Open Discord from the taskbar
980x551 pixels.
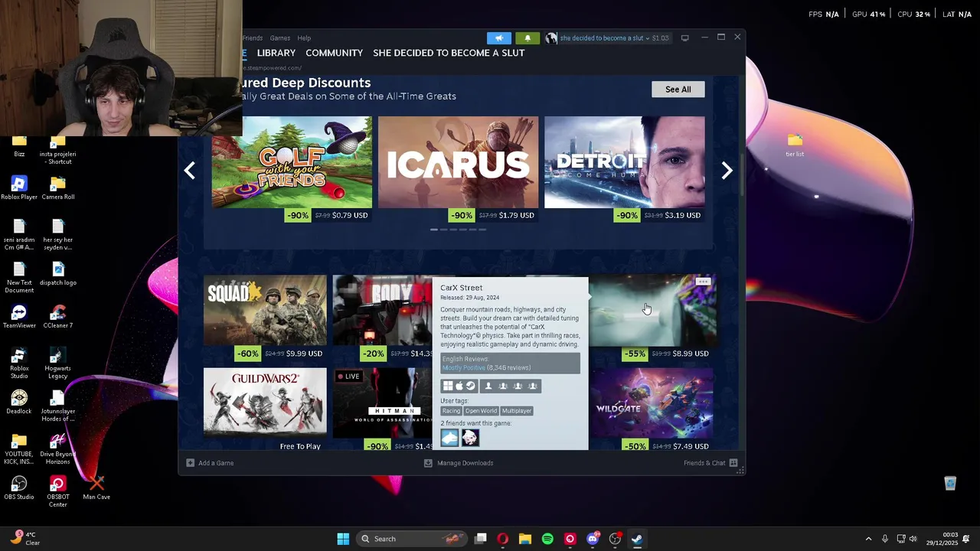coord(593,539)
